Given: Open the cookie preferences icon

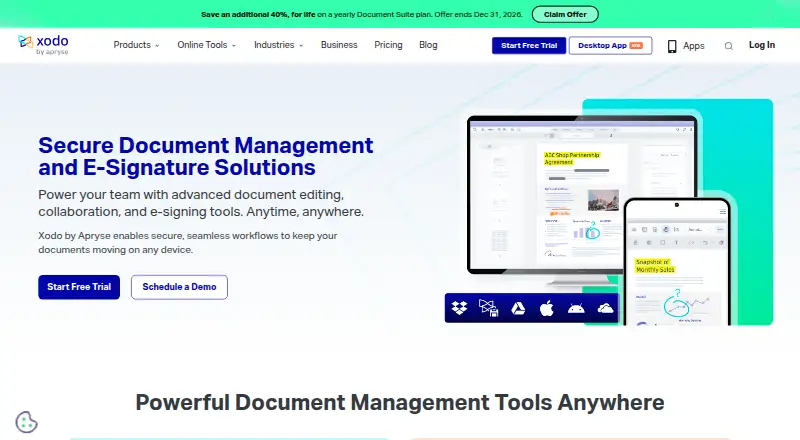Looking at the screenshot, I should (x=27, y=422).
